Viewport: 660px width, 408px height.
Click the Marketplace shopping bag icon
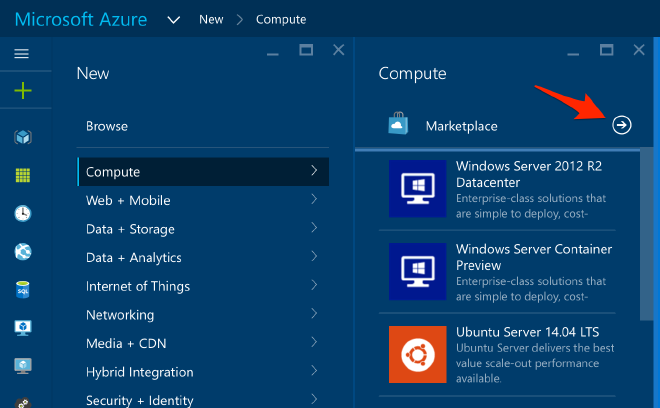click(x=398, y=124)
